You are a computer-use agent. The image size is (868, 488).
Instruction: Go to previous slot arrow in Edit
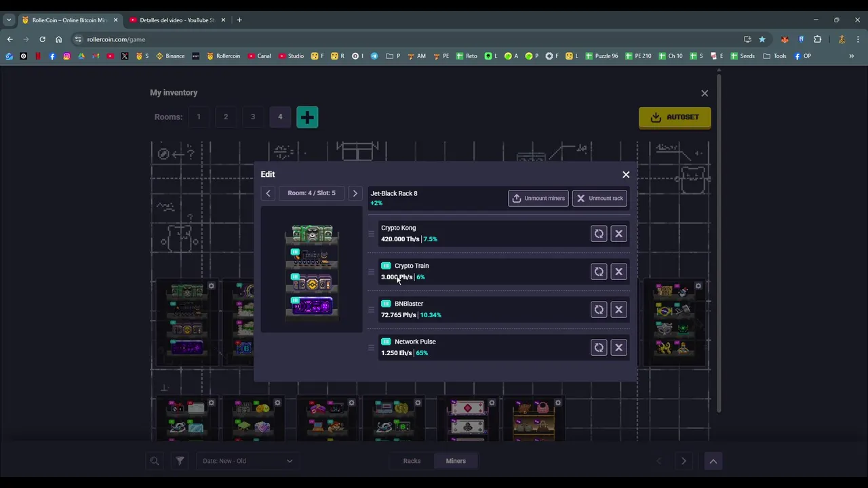point(268,193)
